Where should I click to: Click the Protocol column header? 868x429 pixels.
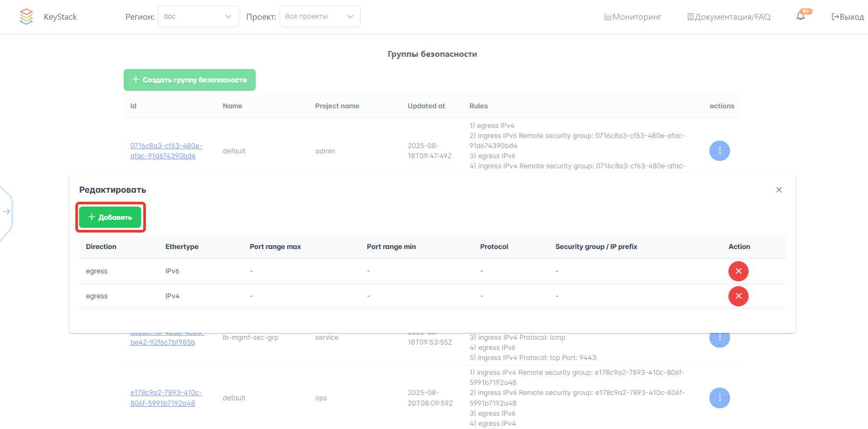tap(493, 247)
